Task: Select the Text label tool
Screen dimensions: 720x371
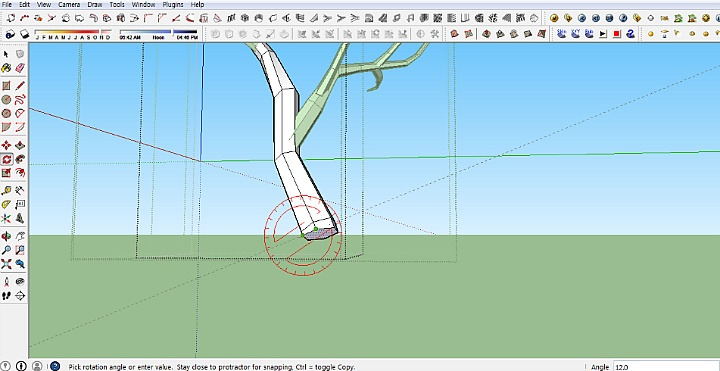Action: [20, 204]
